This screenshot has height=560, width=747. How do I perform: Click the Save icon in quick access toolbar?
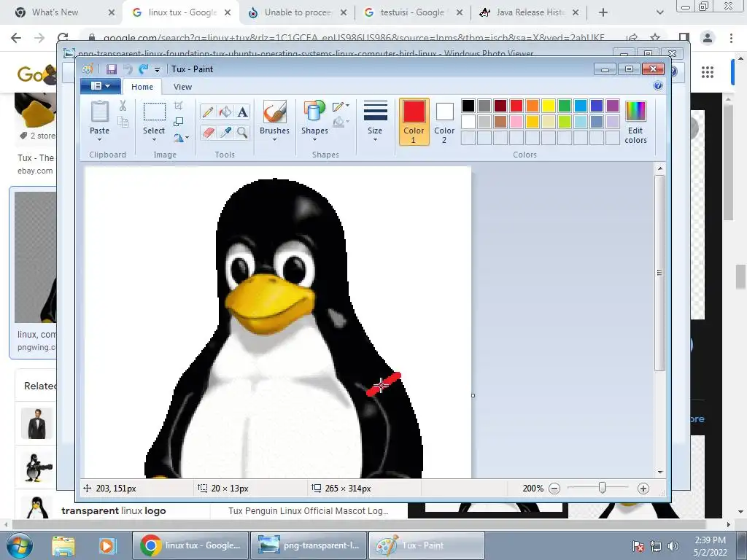112,69
